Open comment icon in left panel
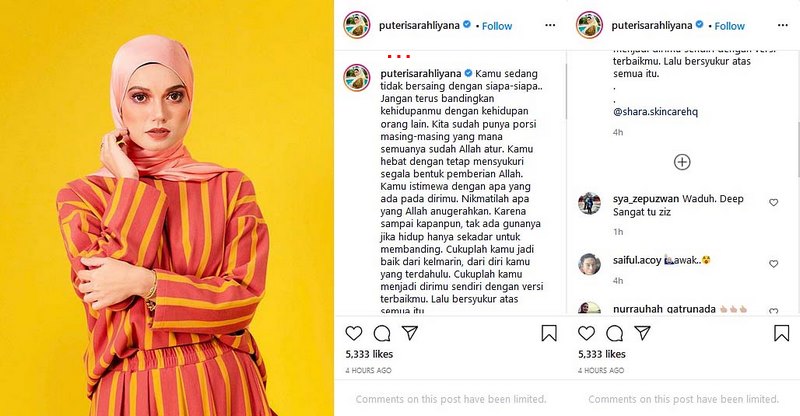 tap(382, 333)
